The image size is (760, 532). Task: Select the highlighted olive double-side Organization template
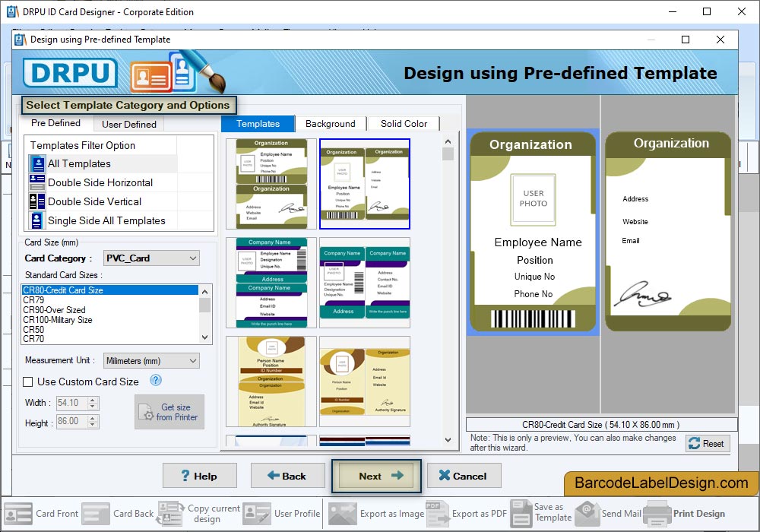coord(365,184)
